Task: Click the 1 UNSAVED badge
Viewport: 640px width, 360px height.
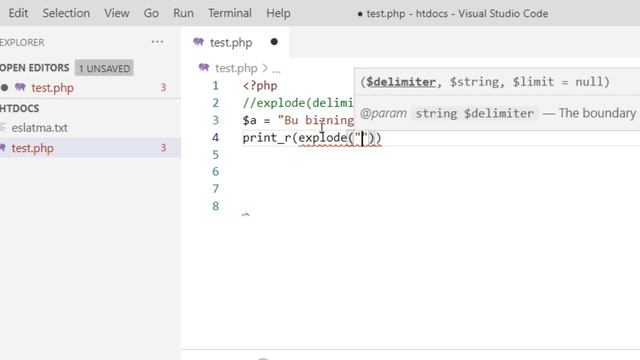Action: (x=104, y=68)
